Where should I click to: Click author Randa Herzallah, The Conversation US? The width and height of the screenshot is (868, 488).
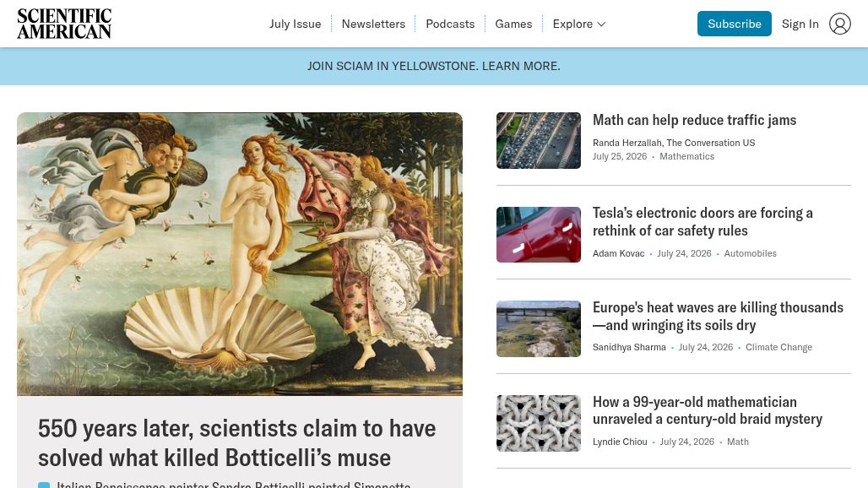pyautogui.click(x=674, y=143)
